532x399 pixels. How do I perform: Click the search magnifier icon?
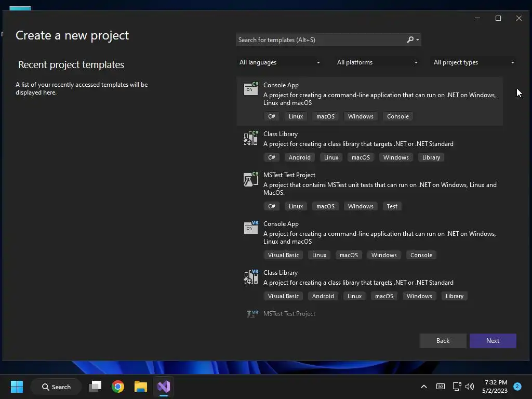pos(410,39)
